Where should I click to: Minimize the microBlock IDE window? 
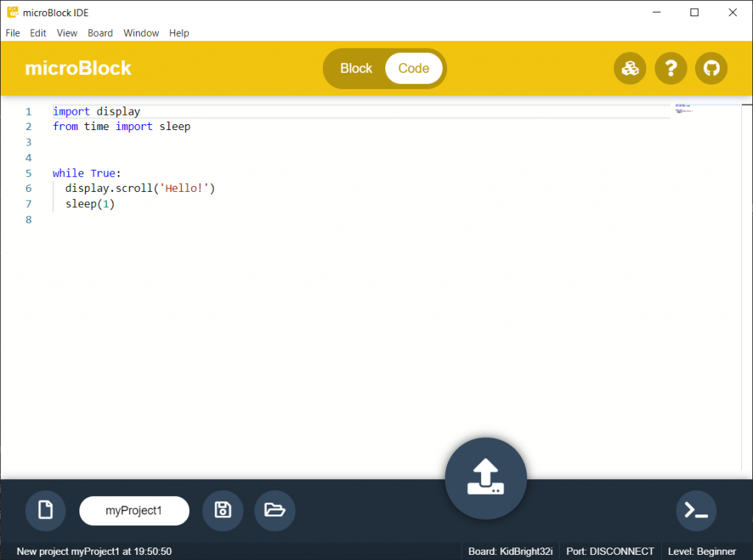point(657,12)
